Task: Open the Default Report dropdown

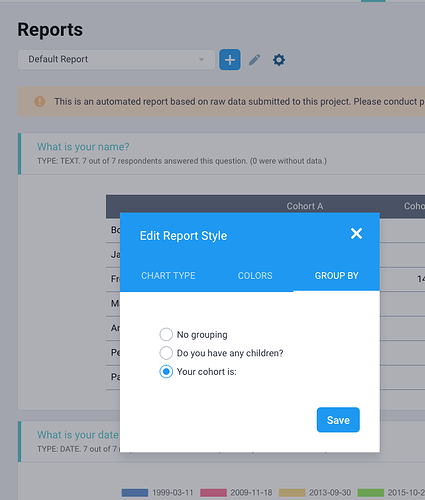Action: point(116,60)
